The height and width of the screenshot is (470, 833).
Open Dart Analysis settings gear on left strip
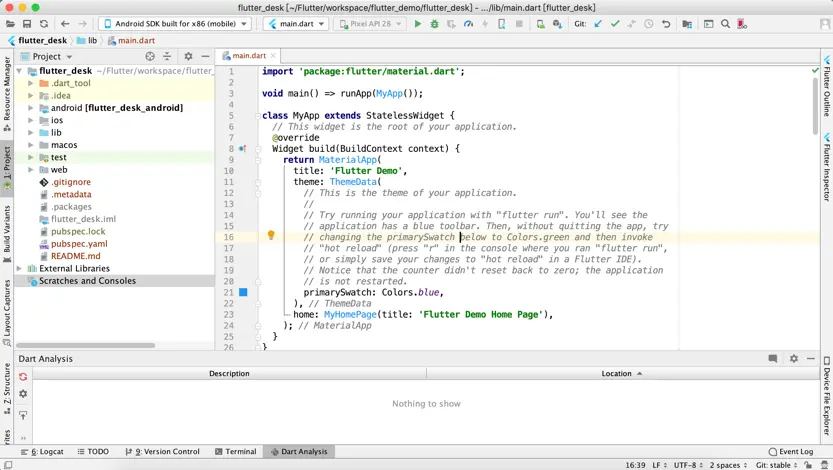(x=23, y=394)
